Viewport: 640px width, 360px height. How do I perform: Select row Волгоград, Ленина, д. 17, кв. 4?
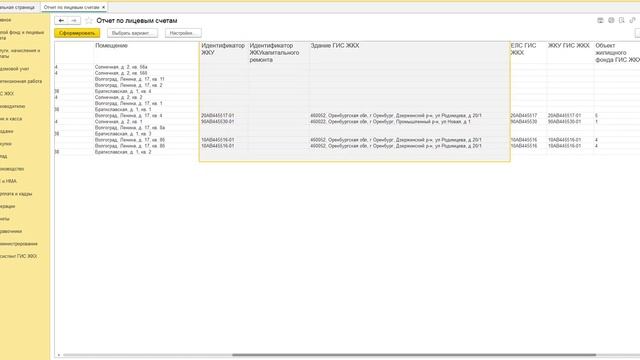pos(129,116)
